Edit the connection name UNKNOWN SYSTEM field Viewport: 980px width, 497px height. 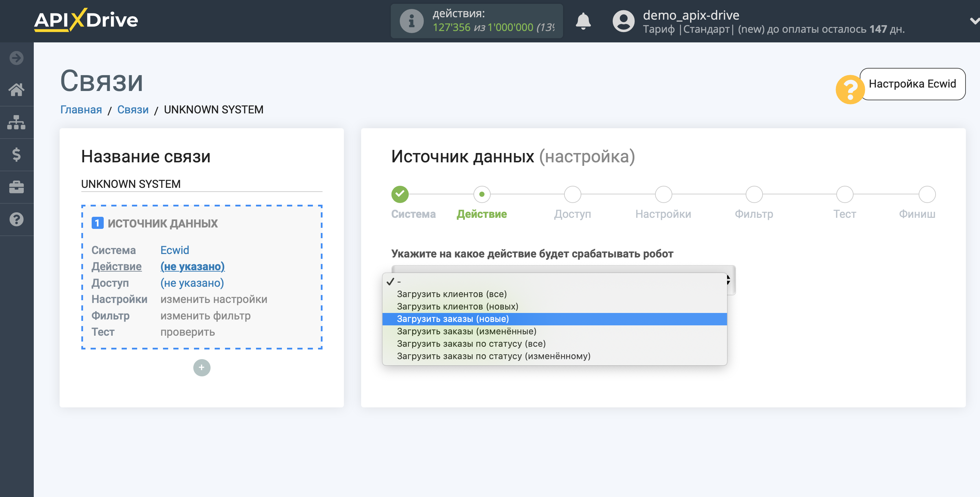pos(202,184)
